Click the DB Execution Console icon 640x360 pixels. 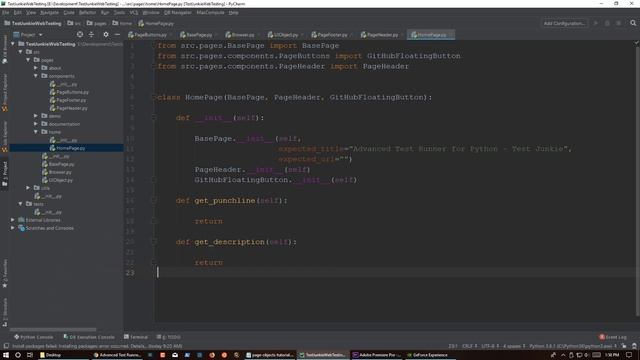click(x=66, y=337)
